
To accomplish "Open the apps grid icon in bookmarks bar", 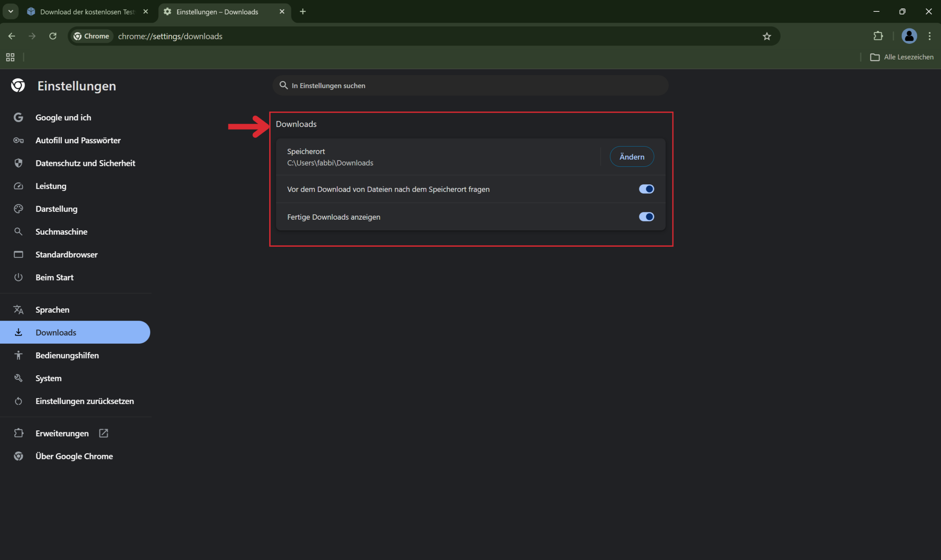I will 10,57.
